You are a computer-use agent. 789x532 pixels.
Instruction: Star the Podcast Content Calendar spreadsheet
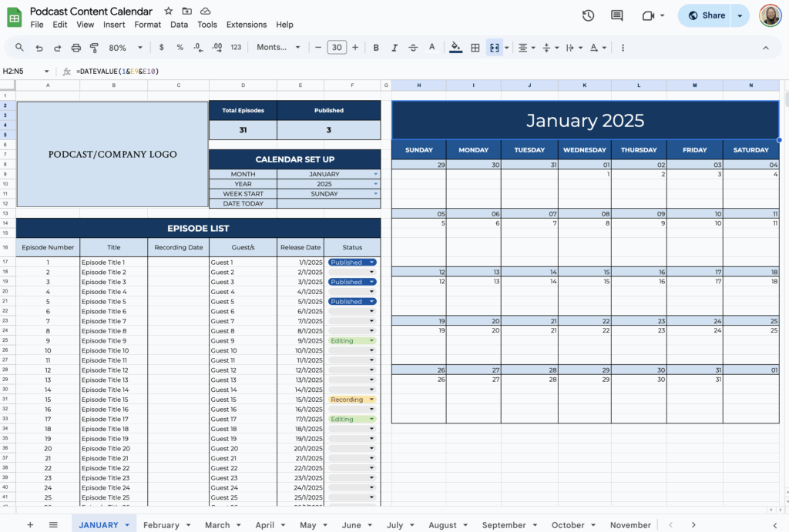168,11
